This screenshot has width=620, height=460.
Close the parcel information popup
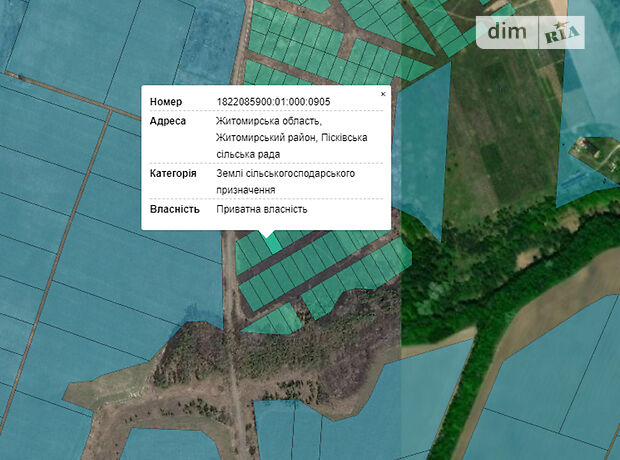click(382, 94)
